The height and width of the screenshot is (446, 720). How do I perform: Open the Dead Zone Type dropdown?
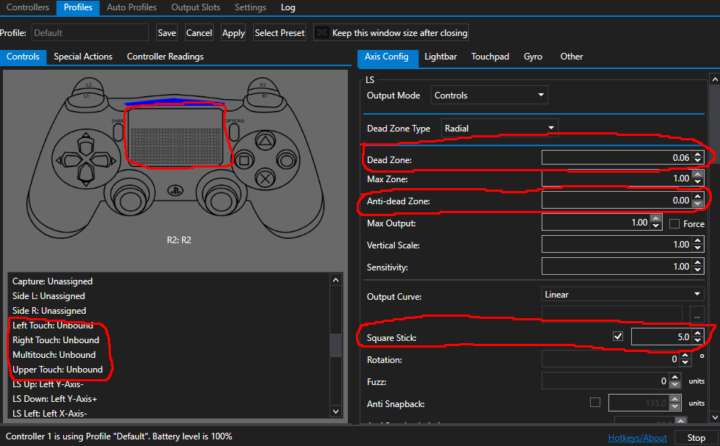500,128
